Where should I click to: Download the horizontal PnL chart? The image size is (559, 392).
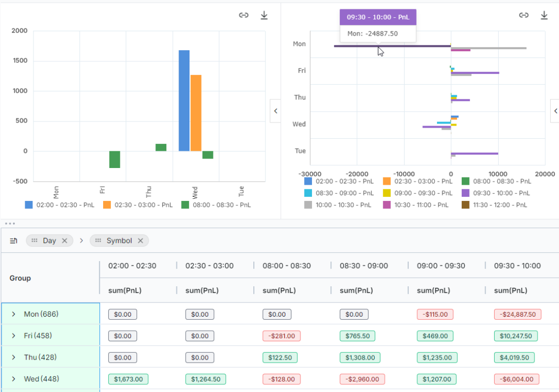pos(544,15)
